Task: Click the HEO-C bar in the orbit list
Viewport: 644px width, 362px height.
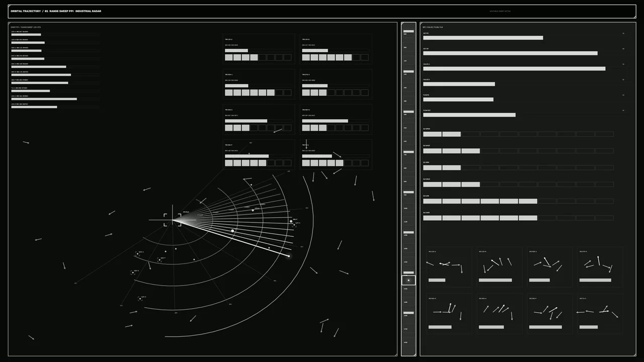Action: [55, 50]
